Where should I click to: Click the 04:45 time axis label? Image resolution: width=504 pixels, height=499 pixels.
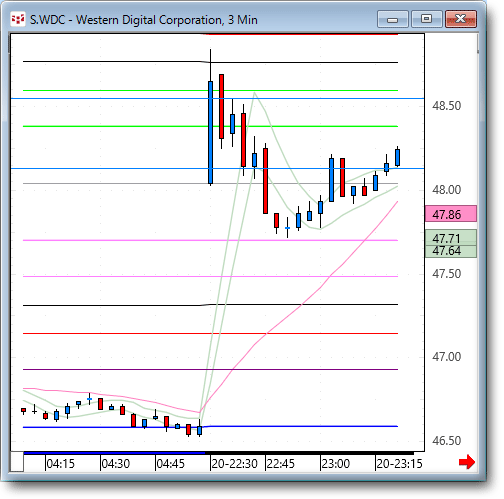170,464
